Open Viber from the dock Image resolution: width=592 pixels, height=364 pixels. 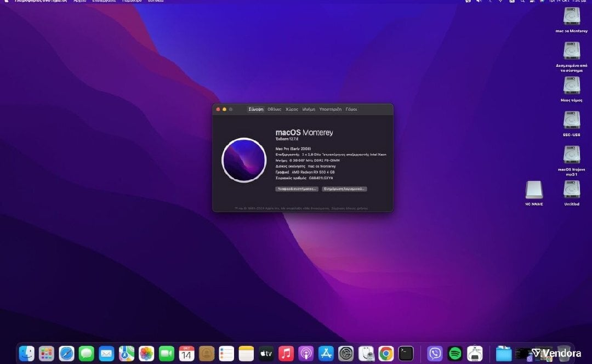435,354
